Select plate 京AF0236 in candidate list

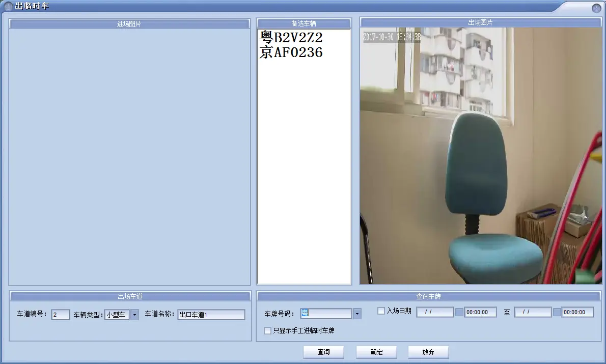click(x=291, y=52)
